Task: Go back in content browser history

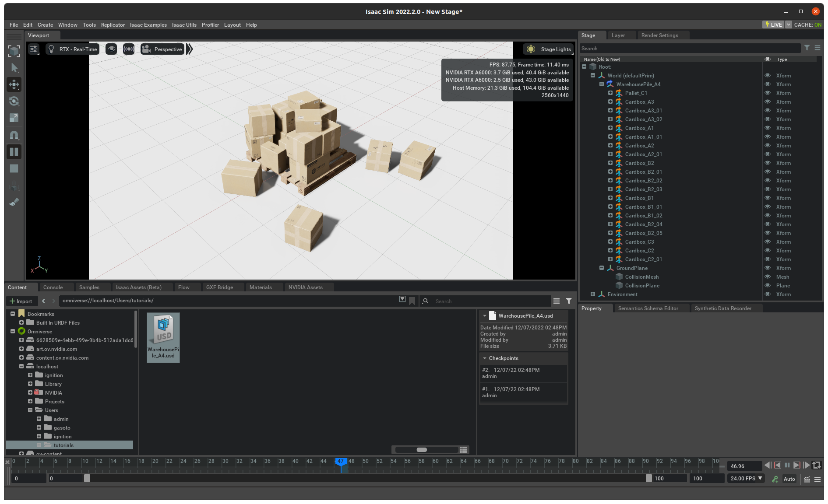Action: pyautogui.click(x=43, y=301)
